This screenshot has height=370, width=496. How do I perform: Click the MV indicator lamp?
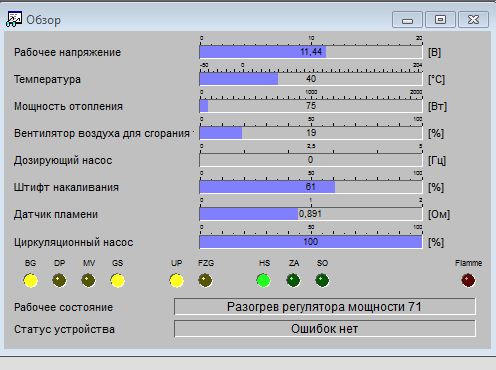(x=88, y=281)
